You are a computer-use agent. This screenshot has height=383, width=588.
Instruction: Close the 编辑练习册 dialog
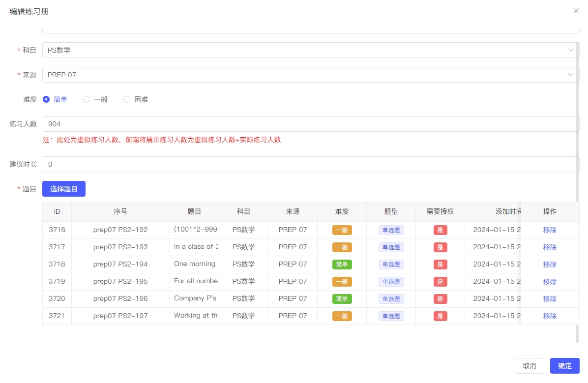pyautogui.click(x=576, y=11)
